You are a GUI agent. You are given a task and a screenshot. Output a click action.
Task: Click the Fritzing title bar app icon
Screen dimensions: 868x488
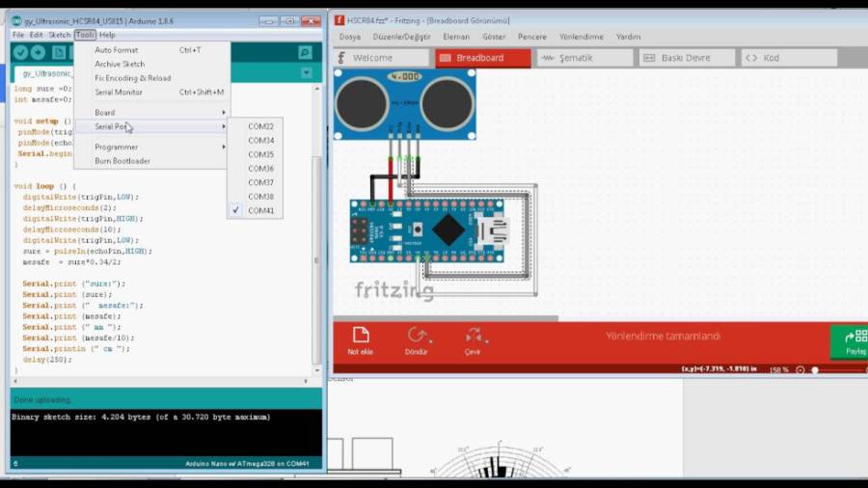click(x=339, y=20)
